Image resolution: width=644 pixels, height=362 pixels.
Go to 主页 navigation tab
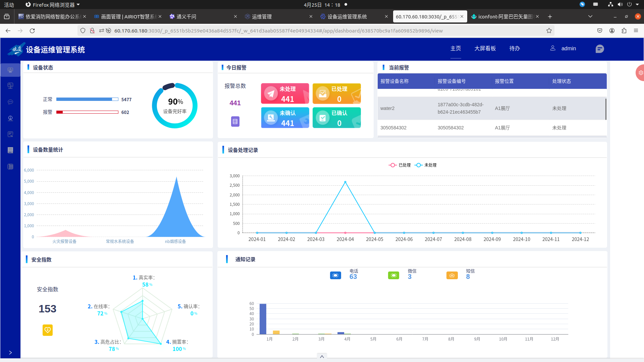click(455, 49)
